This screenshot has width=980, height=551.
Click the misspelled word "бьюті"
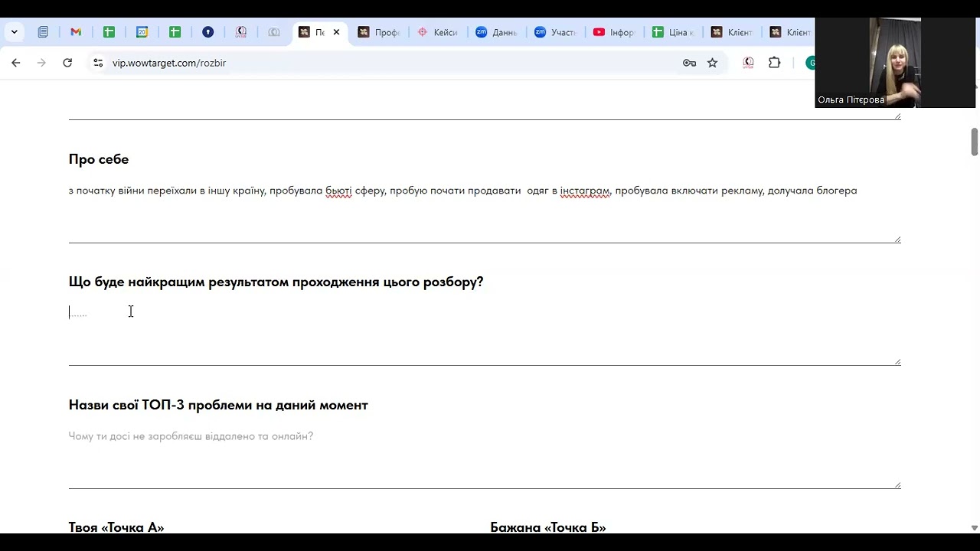pyautogui.click(x=338, y=191)
